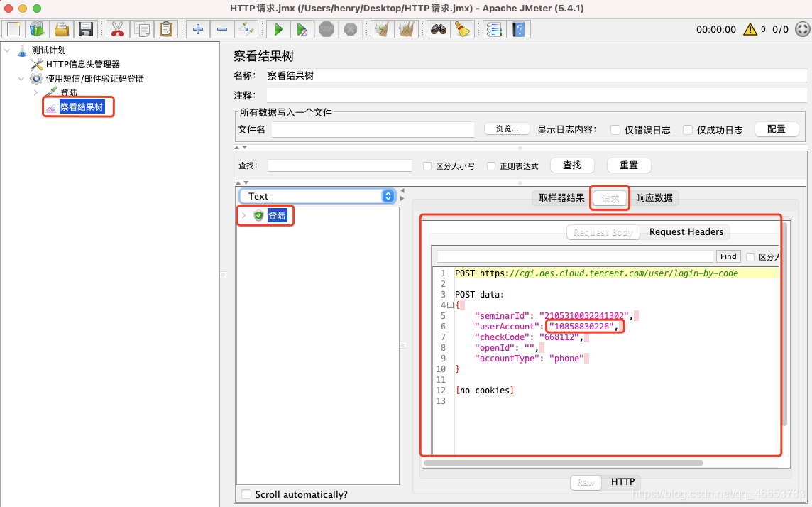Switch to HTTP view tab
Screen dimensions: 812x507
pos(622,482)
